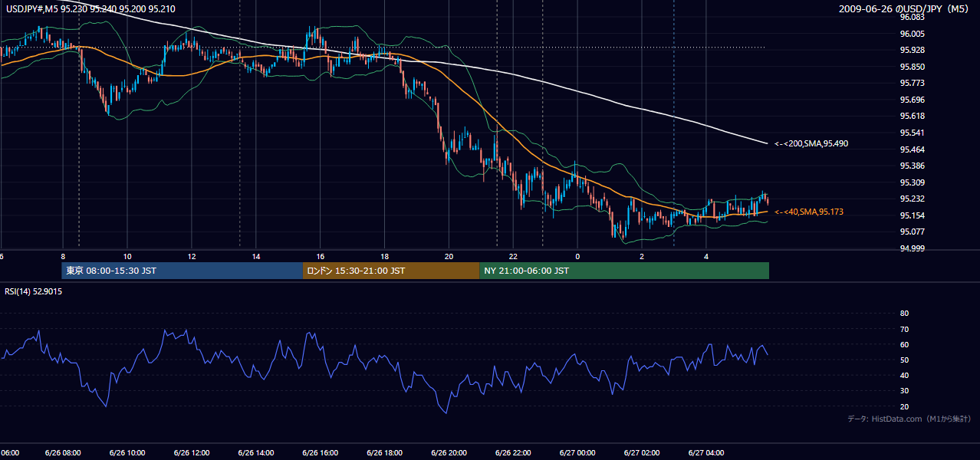Click price axis level 95.928

[913, 50]
